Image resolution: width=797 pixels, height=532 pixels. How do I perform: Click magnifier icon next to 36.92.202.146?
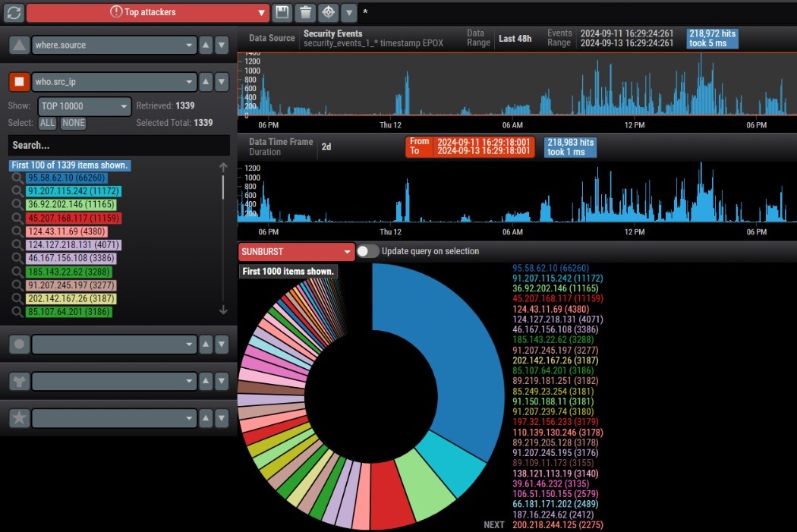(17, 204)
